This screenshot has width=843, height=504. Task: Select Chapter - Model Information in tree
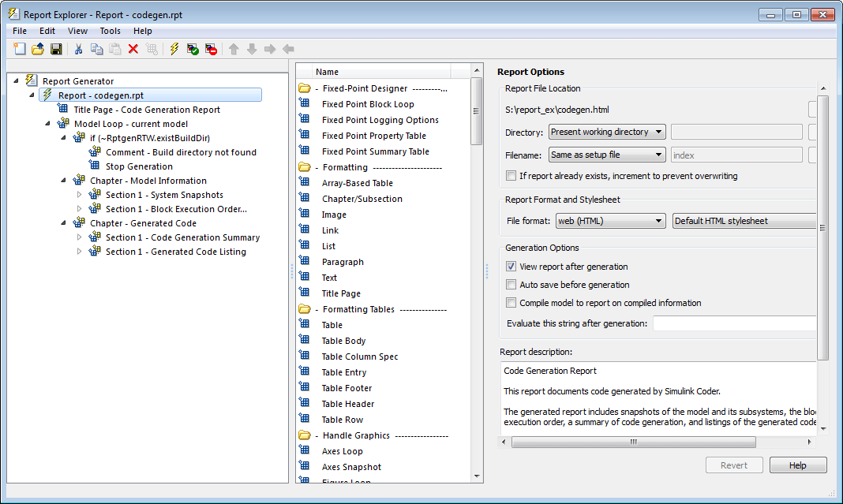[148, 181]
